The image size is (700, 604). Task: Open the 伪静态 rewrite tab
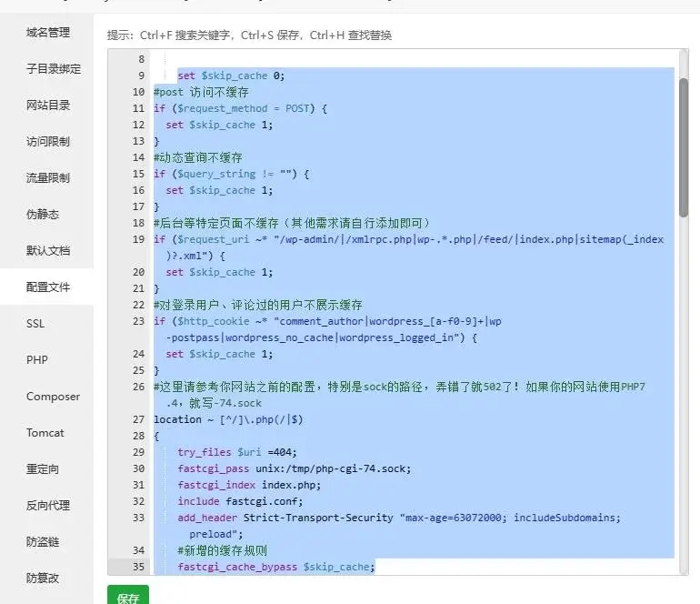click(x=42, y=215)
